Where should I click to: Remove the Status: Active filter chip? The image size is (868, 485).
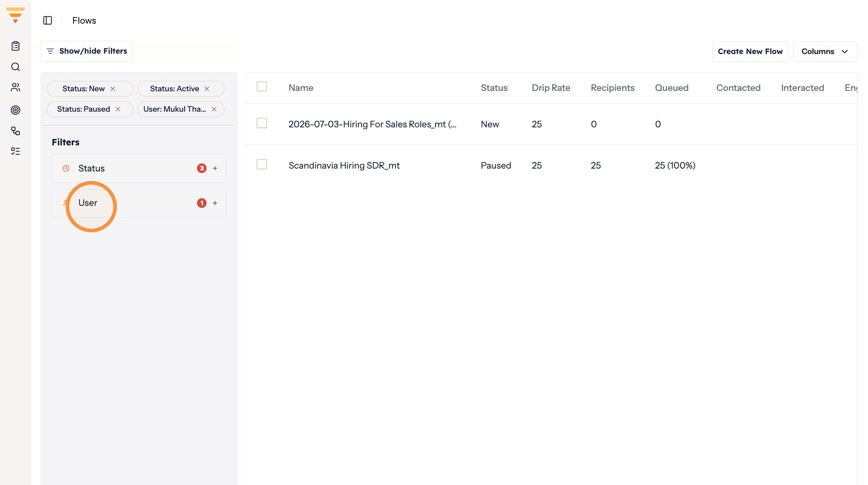(x=207, y=89)
